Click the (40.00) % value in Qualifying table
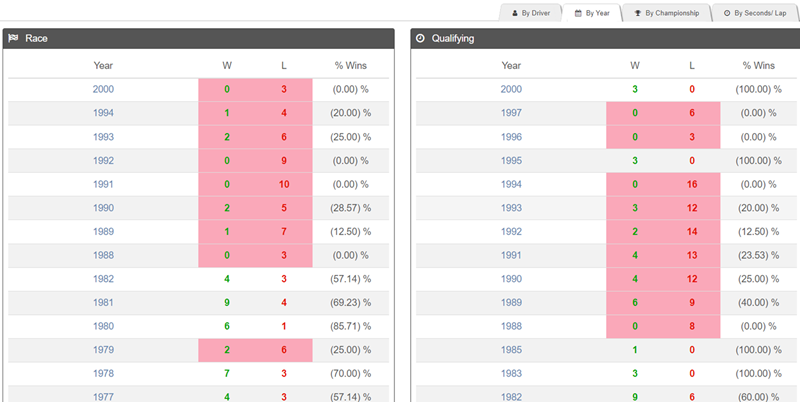 coord(759,303)
